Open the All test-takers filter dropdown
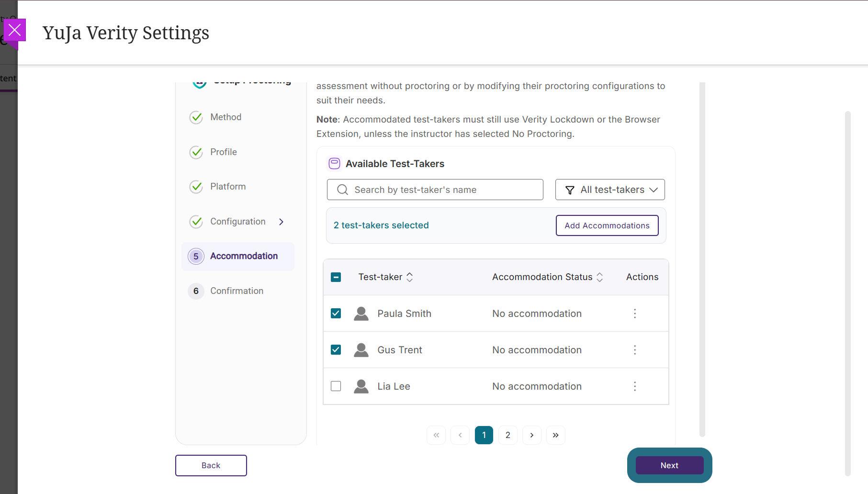 (x=610, y=190)
